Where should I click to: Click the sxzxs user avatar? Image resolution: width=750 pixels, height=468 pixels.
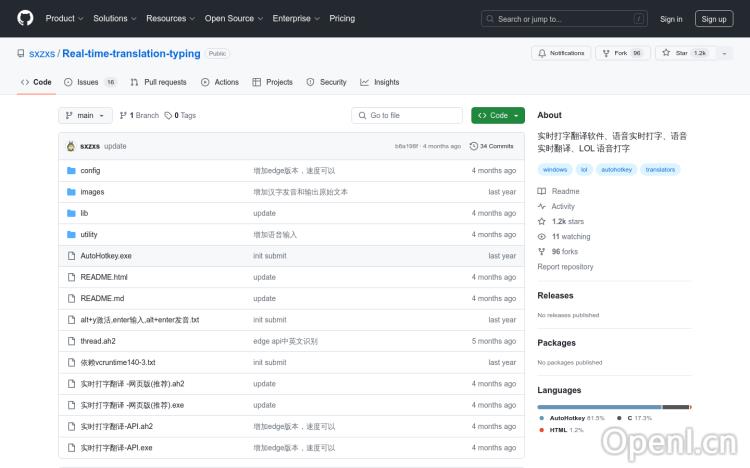(71, 146)
